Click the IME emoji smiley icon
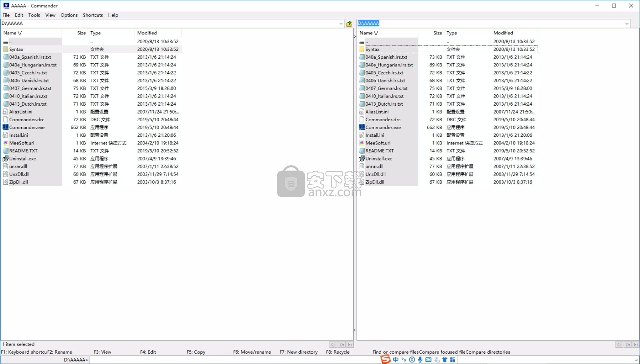 point(412,360)
